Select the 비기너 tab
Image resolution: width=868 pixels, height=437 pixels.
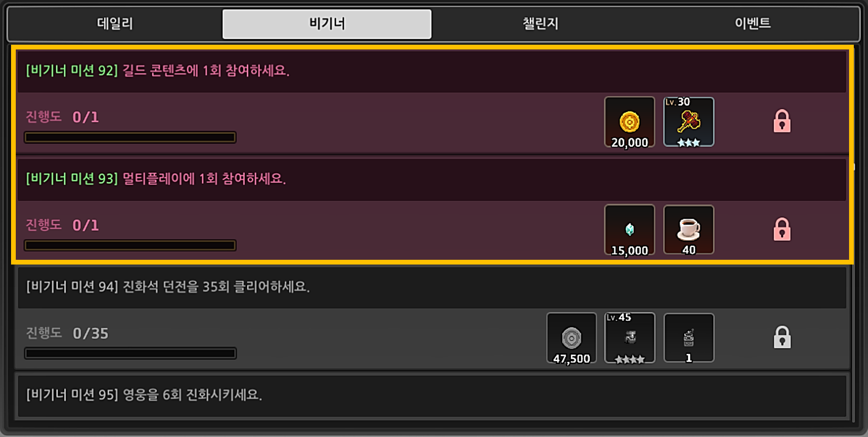point(327,24)
